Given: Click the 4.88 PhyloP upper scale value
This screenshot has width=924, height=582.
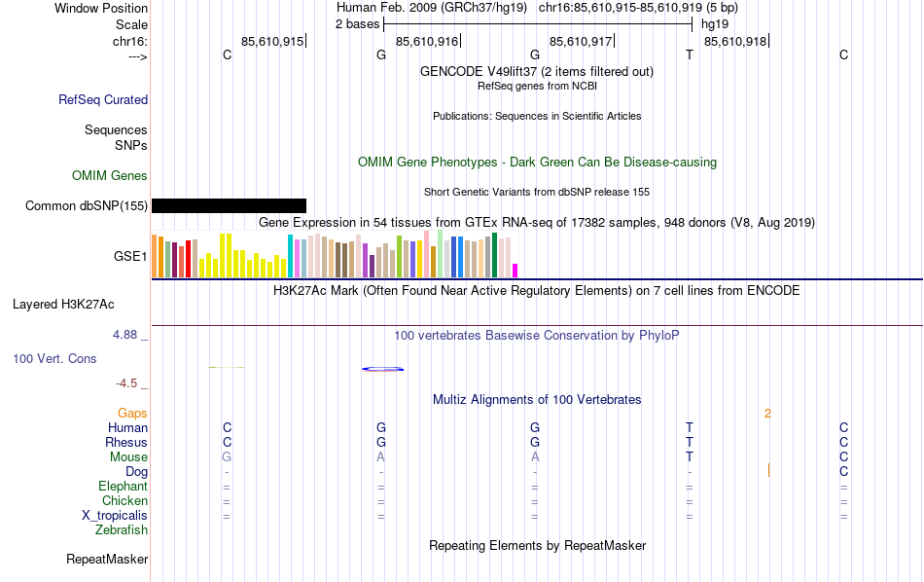Looking at the screenshot, I should 124,335.
